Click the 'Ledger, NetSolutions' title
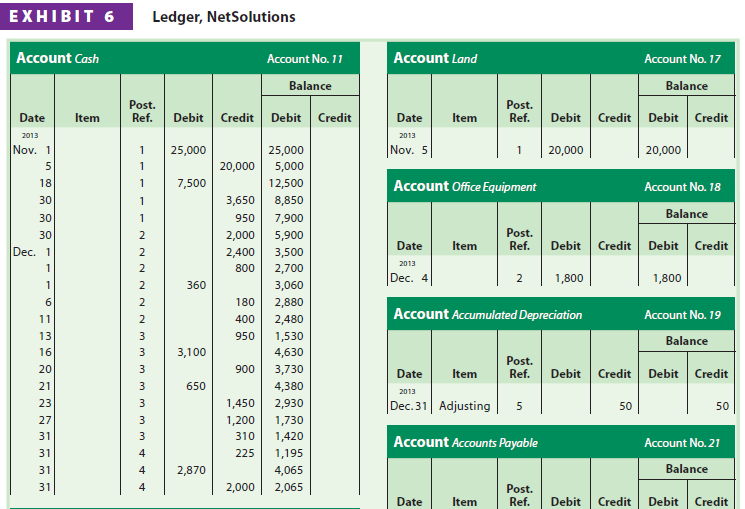 (223, 17)
